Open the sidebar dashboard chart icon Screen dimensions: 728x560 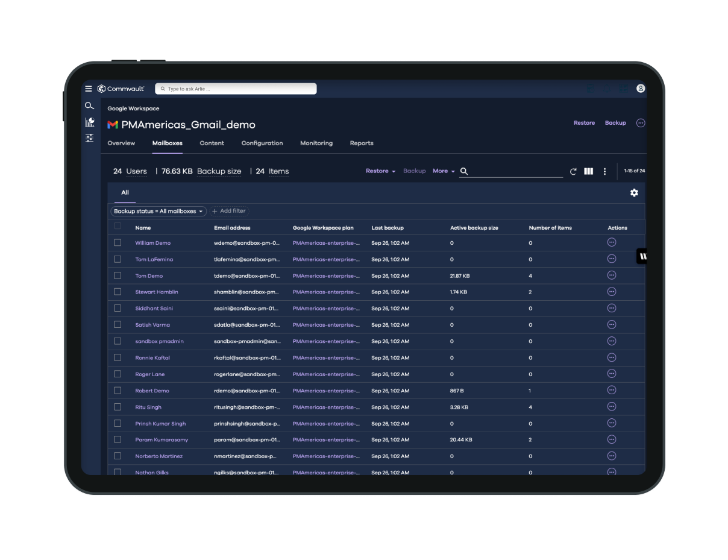click(x=89, y=122)
